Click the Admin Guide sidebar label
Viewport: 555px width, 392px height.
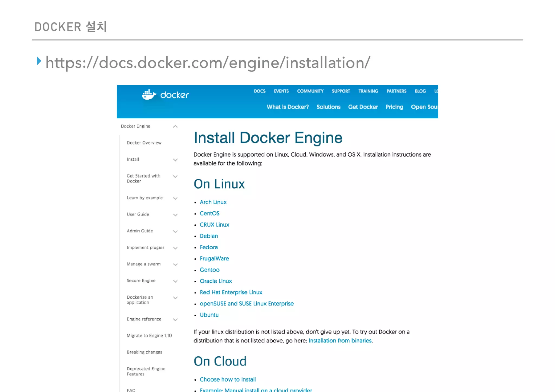[x=140, y=231]
